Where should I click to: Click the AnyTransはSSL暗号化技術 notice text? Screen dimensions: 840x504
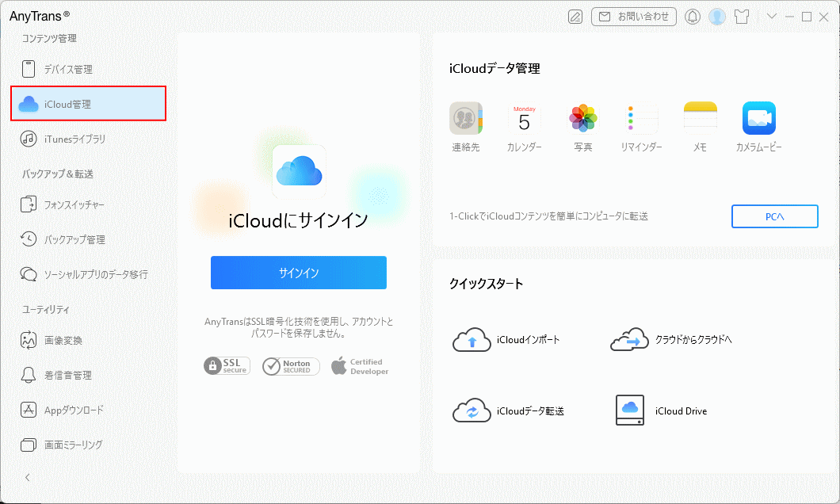pos(299,327)
